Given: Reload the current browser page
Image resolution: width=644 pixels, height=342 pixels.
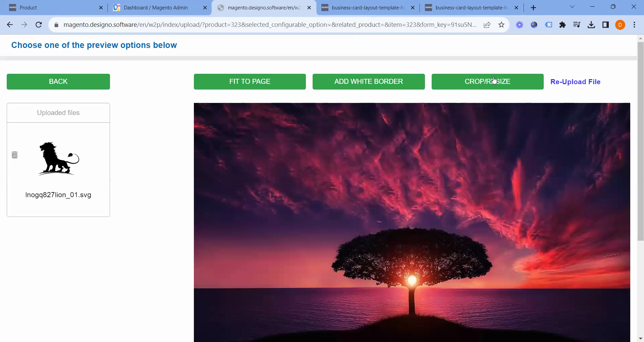Looking at the screenshot, I should click(39, 24).
